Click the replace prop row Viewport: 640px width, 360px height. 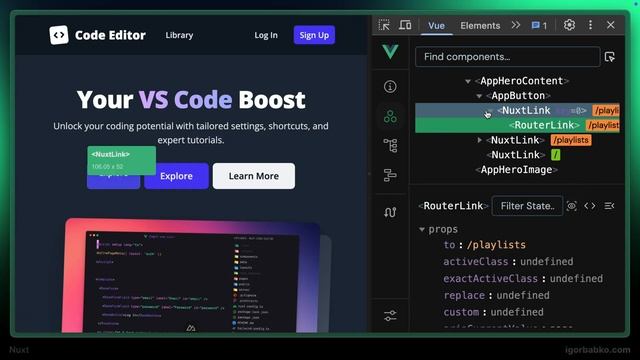pos(496,295)
